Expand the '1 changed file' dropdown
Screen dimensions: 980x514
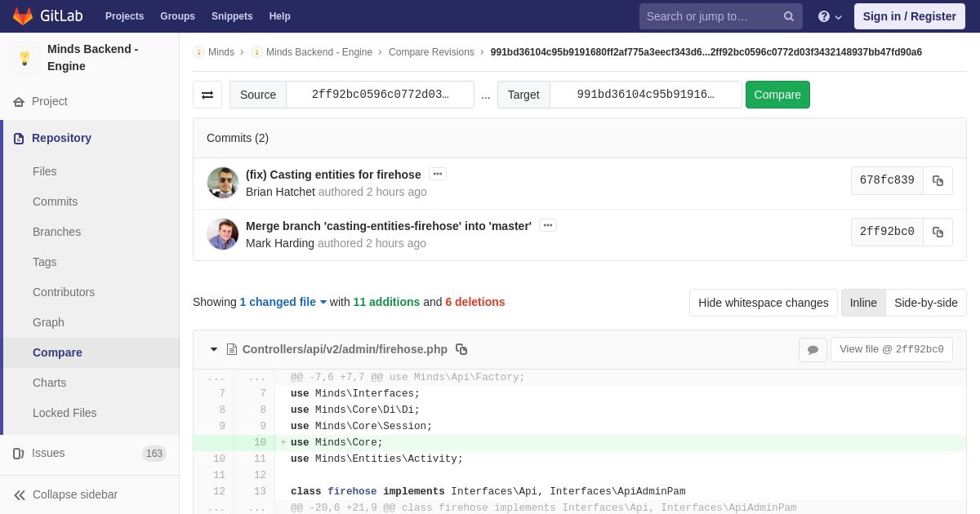[x=283, y=302]
